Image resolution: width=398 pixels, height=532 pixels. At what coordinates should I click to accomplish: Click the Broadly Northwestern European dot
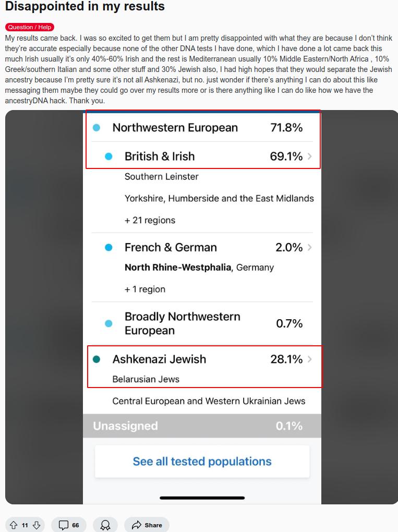tap(108, 324)
